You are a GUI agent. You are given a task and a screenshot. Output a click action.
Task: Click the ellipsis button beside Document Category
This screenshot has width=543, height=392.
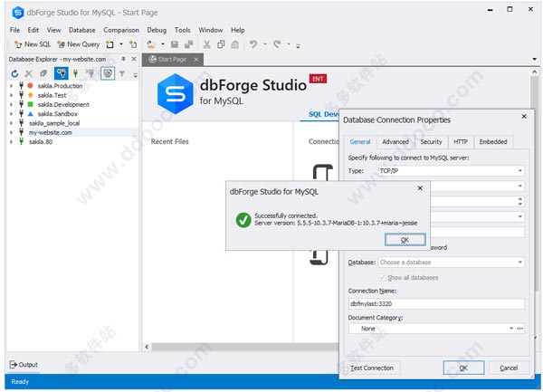(x=520, y=329)
